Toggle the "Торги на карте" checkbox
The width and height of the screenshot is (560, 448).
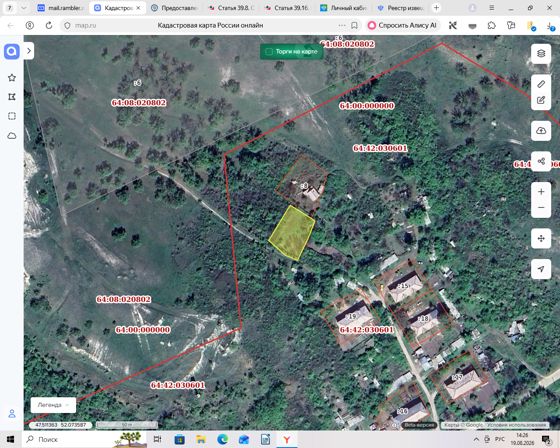pos(269,52)
